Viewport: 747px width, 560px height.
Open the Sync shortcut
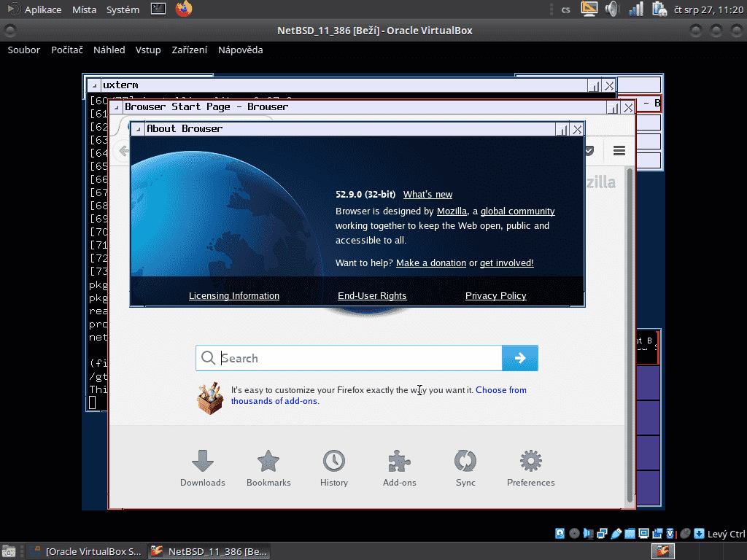(465, 468)
